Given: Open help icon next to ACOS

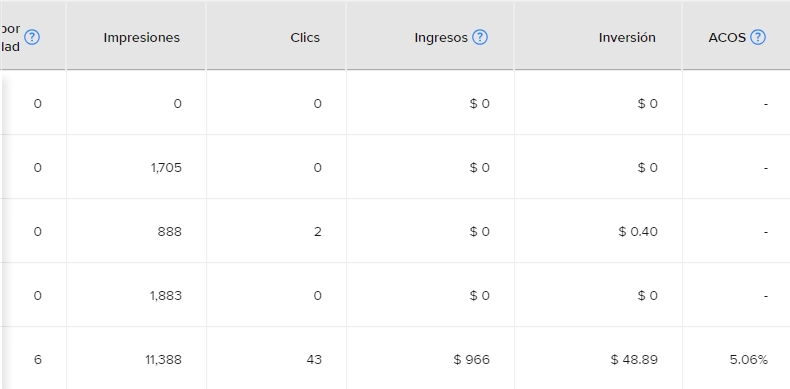Looking at the screenshot, I should 758,37.
